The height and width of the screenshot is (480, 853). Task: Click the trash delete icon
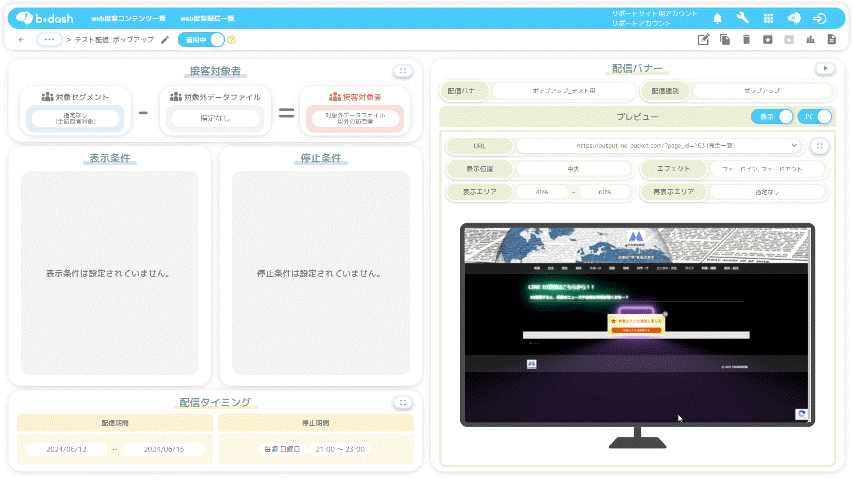746,39
